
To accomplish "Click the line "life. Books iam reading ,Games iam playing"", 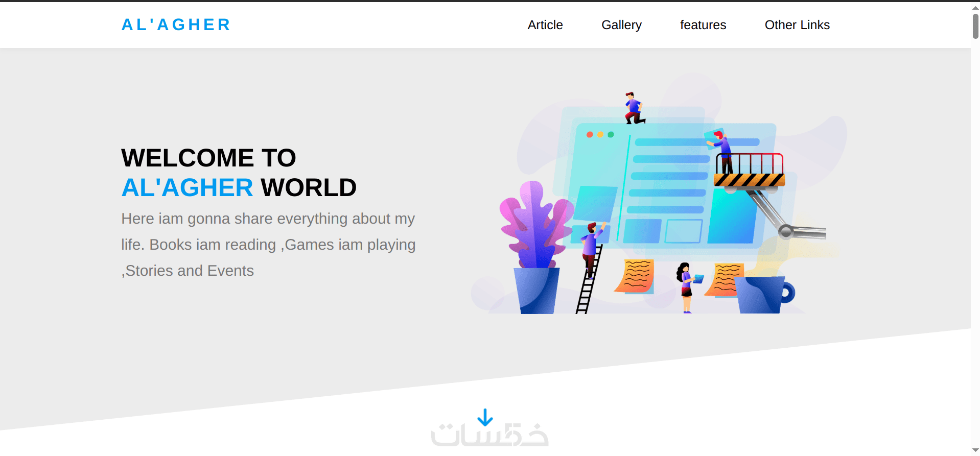I will pyautogui.click(x=268, y=245).
